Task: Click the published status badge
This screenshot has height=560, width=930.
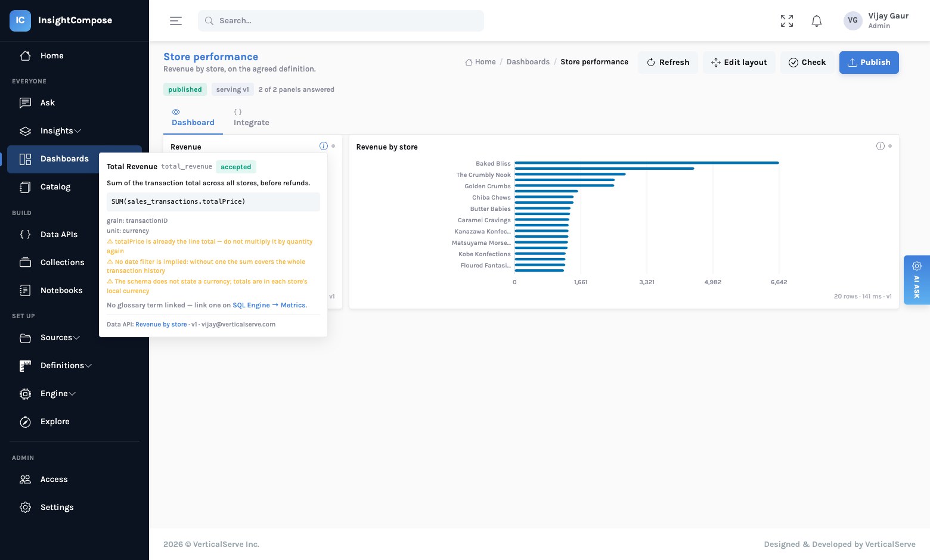Action: coord(185,89)
